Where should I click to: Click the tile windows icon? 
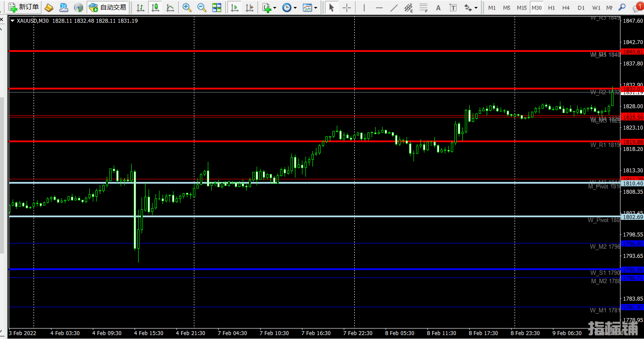(217, 7)
